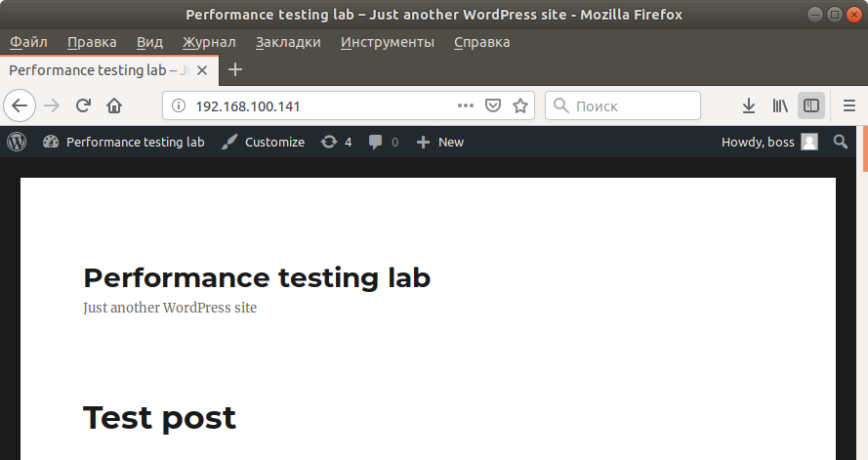Click the Customize link in admin bar
Viewport: 868px width, 460px height.
coord(263,143)
